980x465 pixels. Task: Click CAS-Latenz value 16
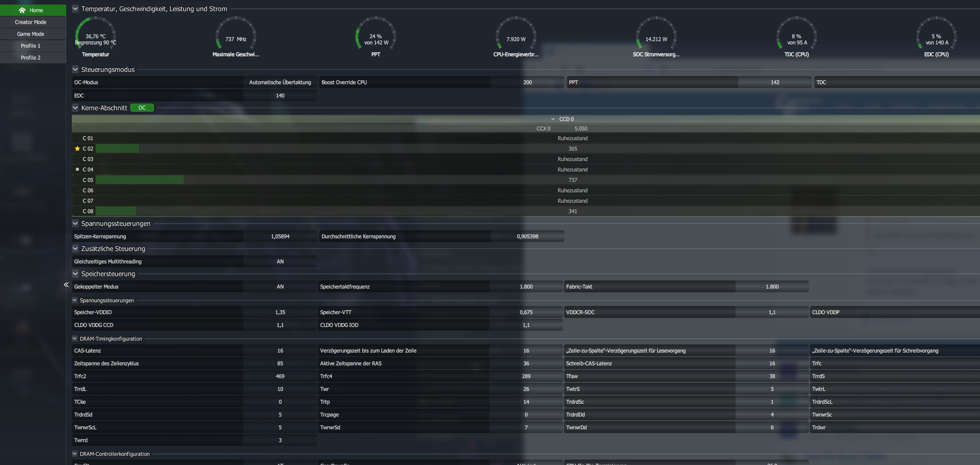coord(280,351)
